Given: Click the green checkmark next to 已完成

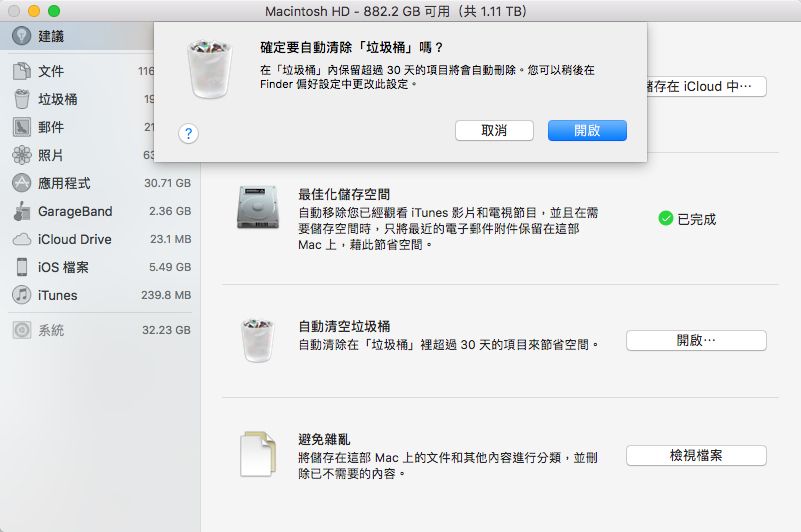Looking at the screenshot, I should 665,219.
